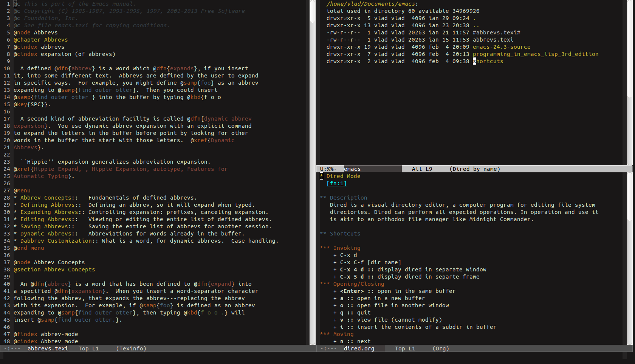Click the Saving Abbrevs menu entry

[44, 226]
